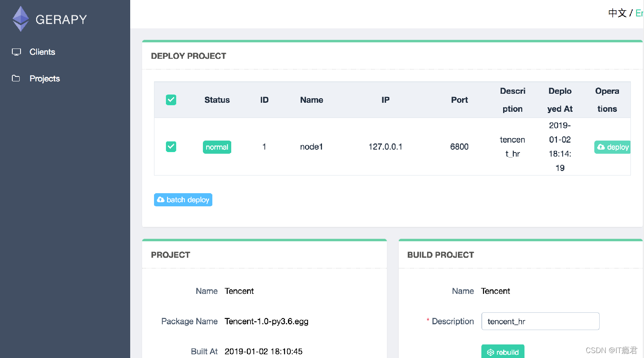Click the tencent_hr description cell in the table
Image resolution: width=644 pixels, height=358 pixels.
(513, 147)
